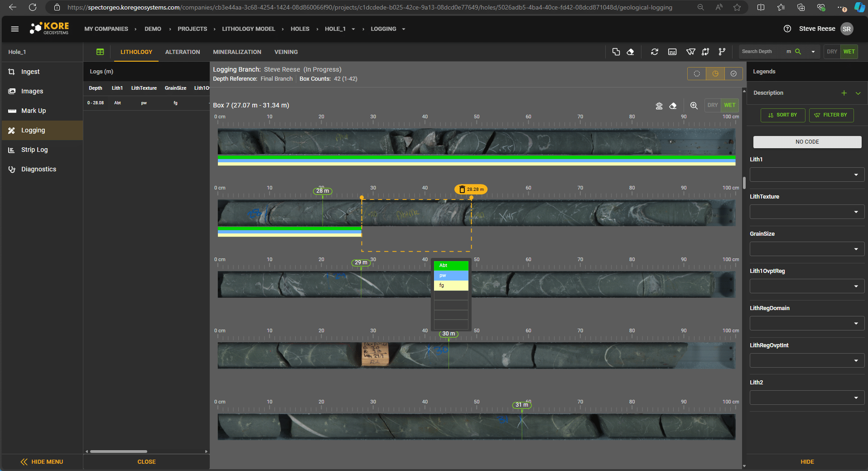Click the NO CODE button
Viewport: 868px width, 471px height.
(x=807, y=142)
